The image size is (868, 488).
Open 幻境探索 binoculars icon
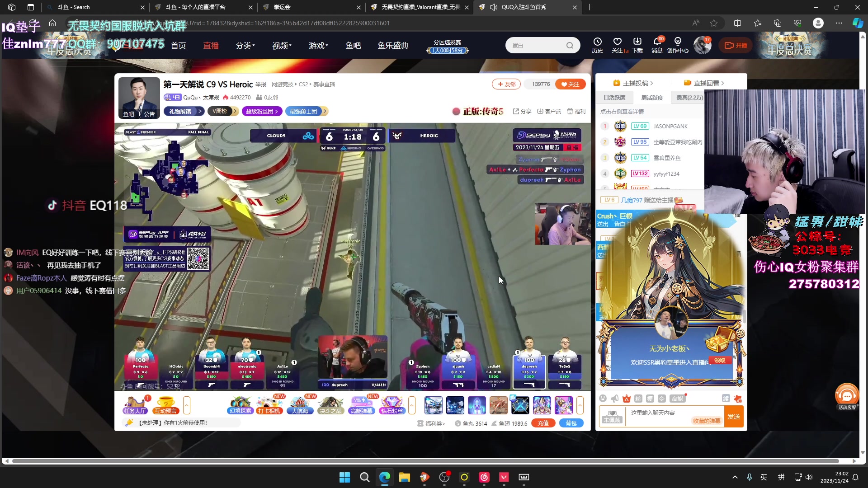click(240, 405)
